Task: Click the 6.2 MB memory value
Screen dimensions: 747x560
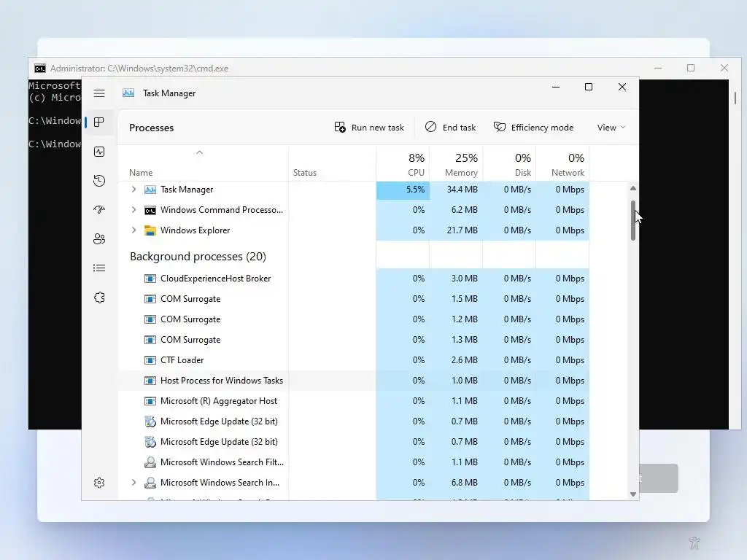Action: 465,210
